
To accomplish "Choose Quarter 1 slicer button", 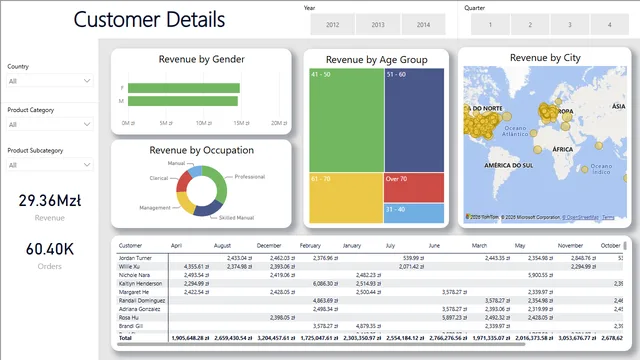I will (490, 24).
